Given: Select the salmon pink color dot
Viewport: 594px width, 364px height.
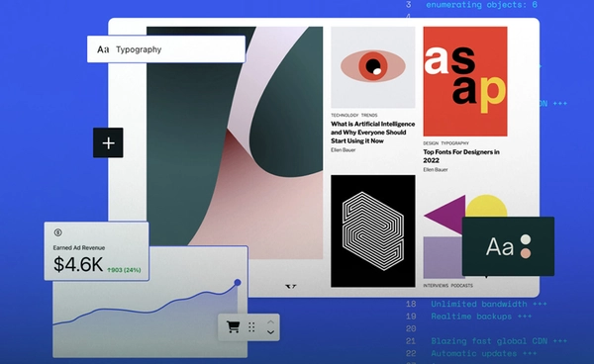Looking at the screenshot, I should click(x=526, y=253).
